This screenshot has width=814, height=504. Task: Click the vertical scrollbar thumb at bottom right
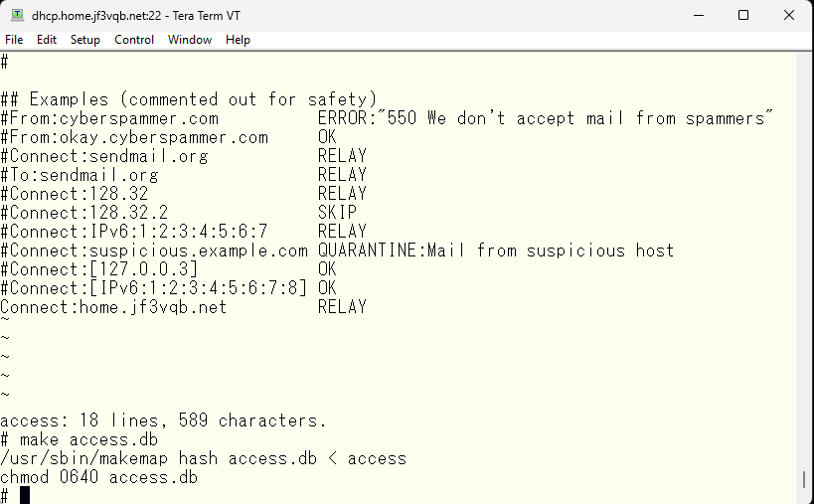pos(804,479)
